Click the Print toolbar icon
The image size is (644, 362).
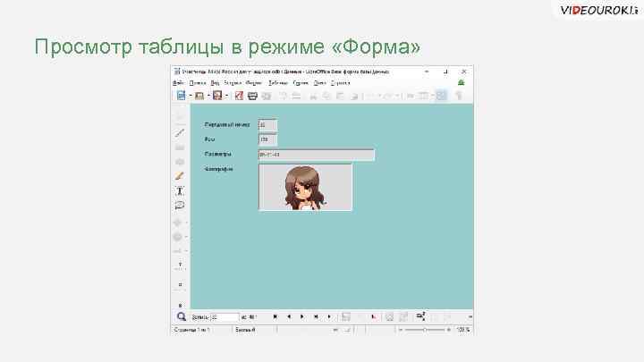(252, 96)
